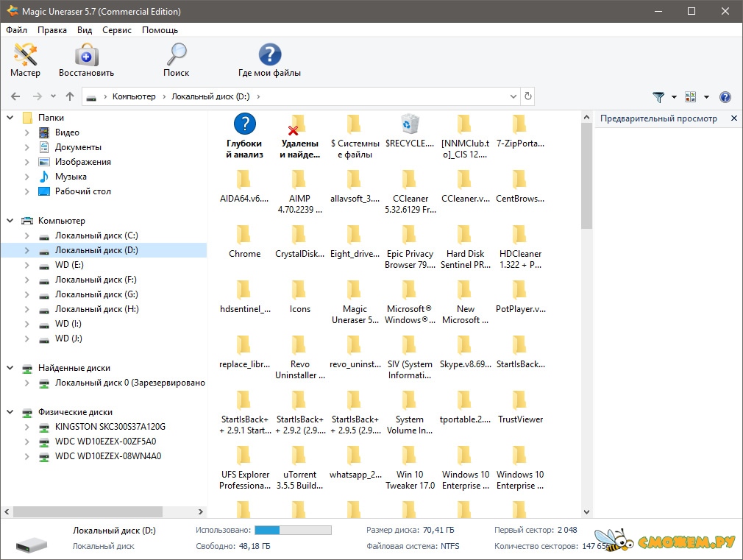Open the Chrome folder
This screenshot has width=743, height=560.
(244, 242)
